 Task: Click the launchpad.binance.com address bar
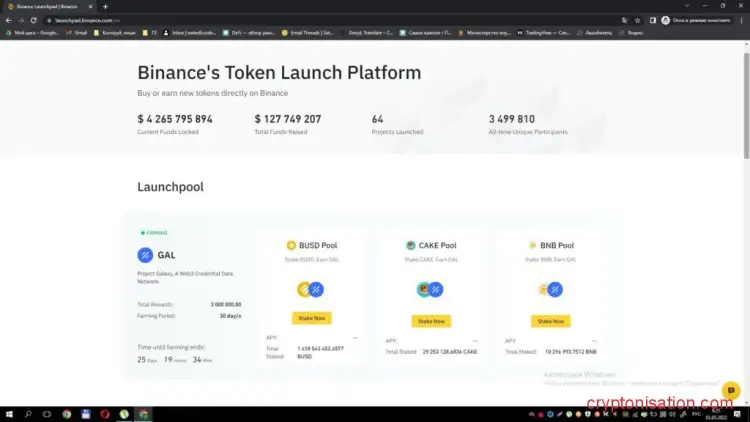coord(330,21)
